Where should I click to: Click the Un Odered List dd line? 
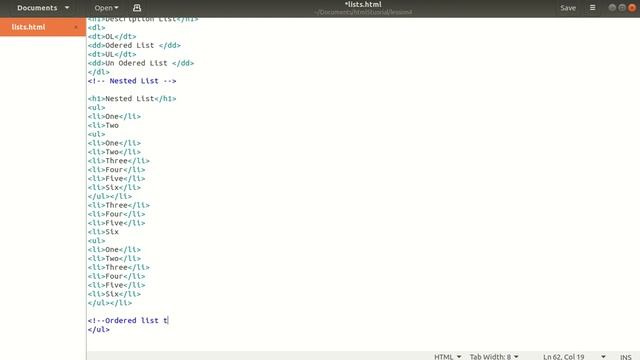(141, 63)
